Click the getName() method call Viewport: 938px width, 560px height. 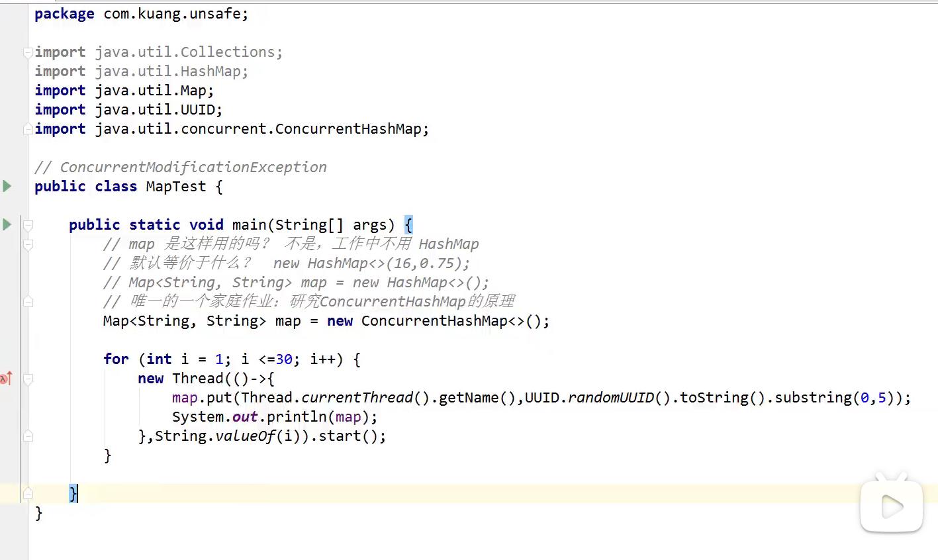tap(477, 398)
